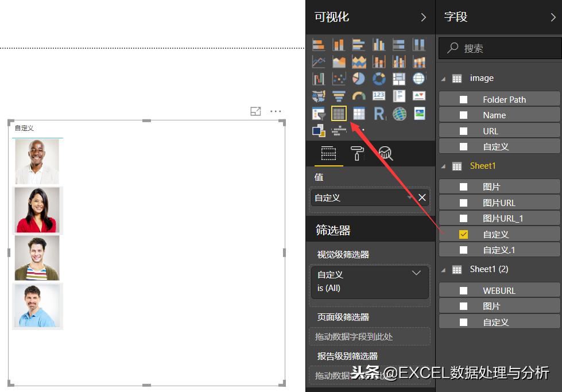Check the Name field checkbox
The width and height of the screenshot is (562, 392).
pos(463,114)
